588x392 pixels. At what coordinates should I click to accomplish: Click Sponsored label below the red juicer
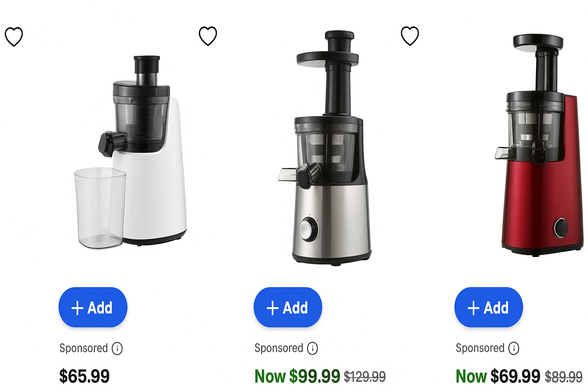pyautogui.click(x=480, y=348)
